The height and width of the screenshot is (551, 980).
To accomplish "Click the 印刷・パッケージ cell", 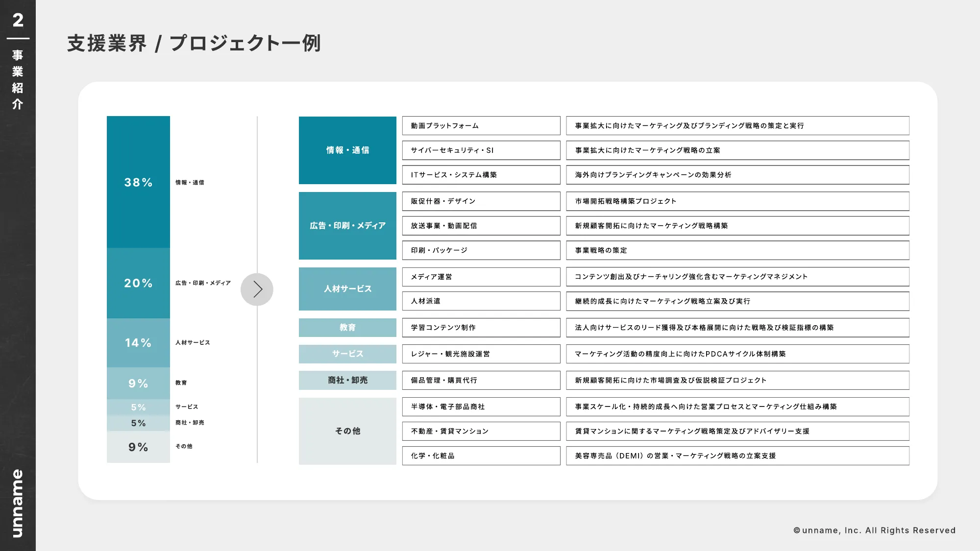I will 481,250.
